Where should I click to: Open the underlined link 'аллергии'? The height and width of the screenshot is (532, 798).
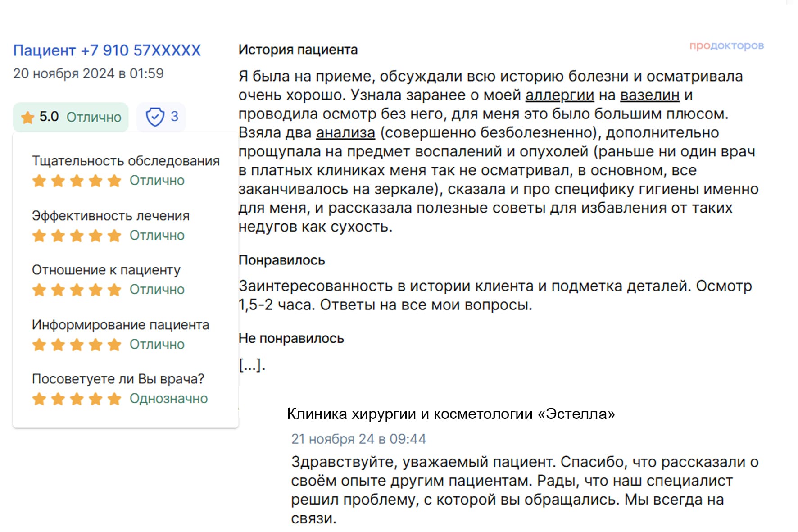pyautogui.click(x=560, y=95)
